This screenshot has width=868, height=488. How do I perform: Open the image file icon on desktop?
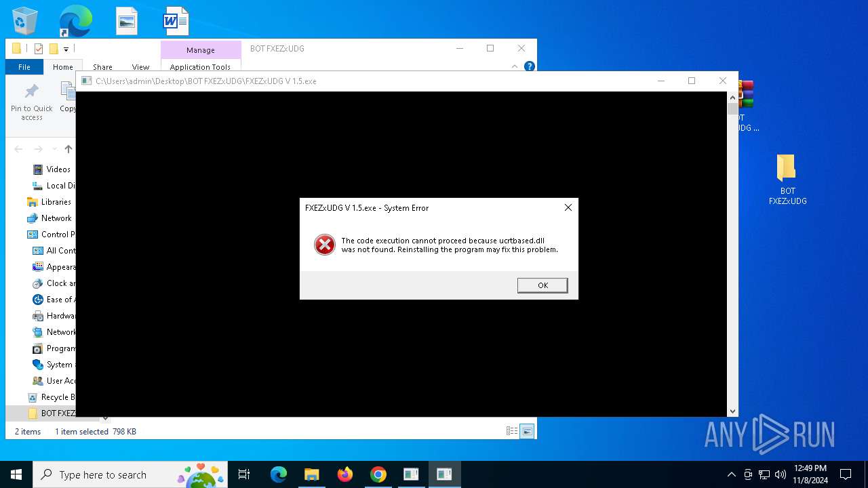tap(126, 21)
